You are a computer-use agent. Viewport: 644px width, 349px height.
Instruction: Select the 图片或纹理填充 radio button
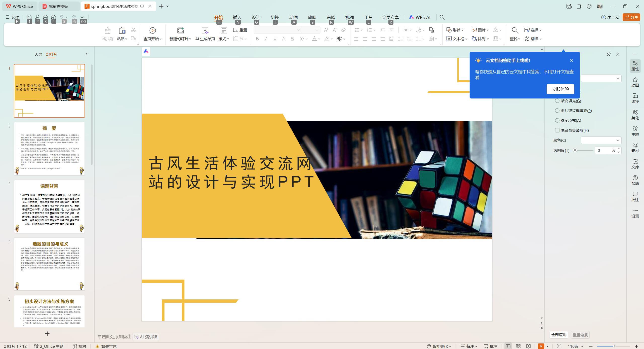point(557,111)
